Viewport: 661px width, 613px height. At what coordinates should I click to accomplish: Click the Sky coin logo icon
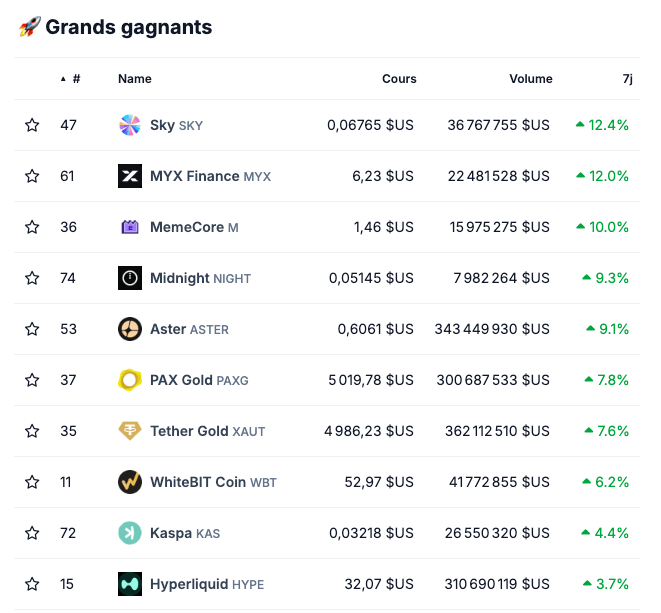pos(130,125)
